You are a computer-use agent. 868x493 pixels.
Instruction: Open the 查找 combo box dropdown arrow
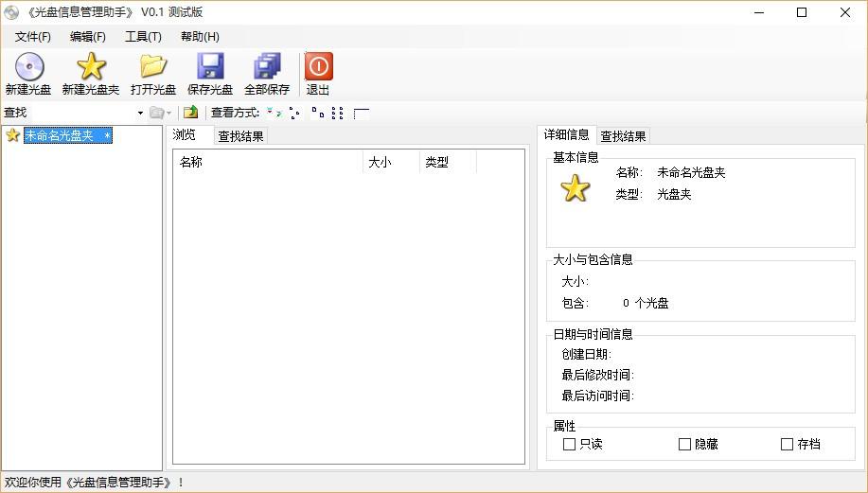tap(140, 113)
